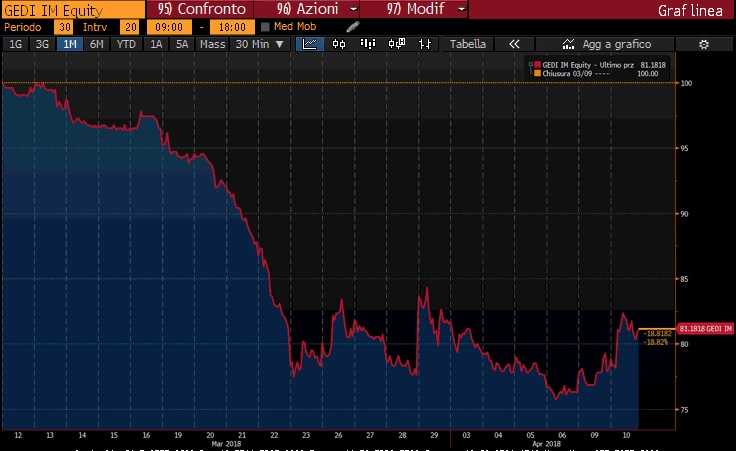Click the Mar 2018 axis label
This screenshot has width=736, height=451.
tap(226, 444)
